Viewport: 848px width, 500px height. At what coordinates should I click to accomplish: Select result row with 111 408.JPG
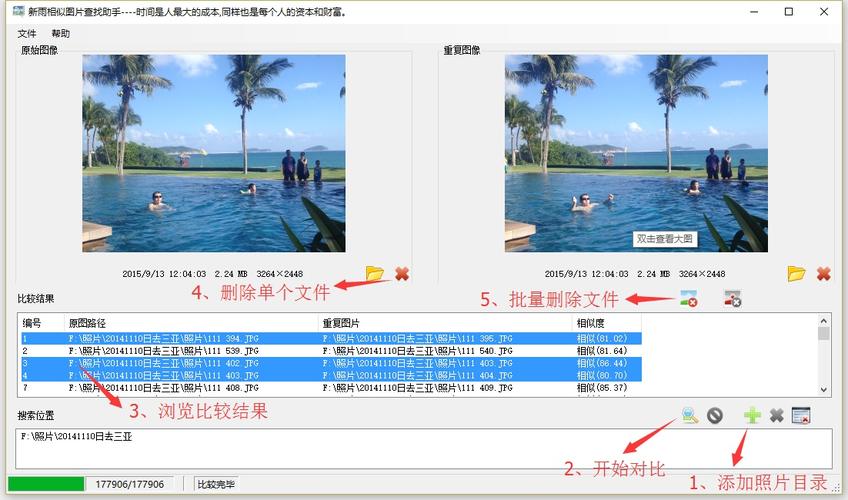tap(332, 388)
